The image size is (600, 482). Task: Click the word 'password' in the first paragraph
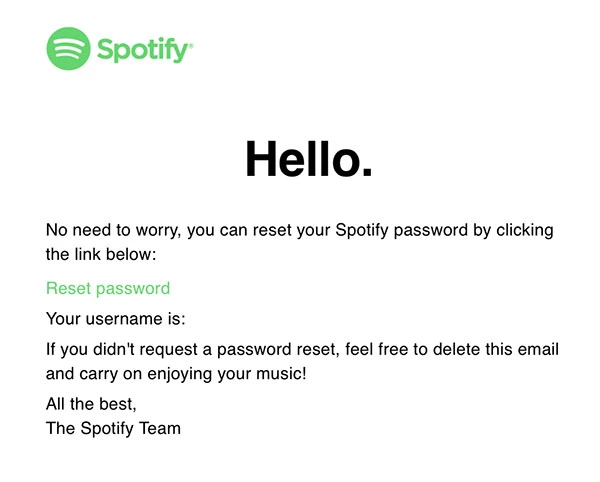point(430,231)
